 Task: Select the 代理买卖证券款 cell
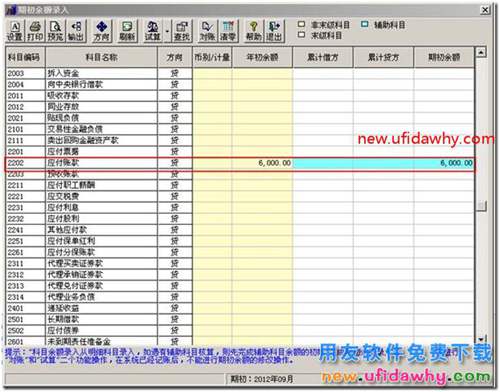coord(102,263)
